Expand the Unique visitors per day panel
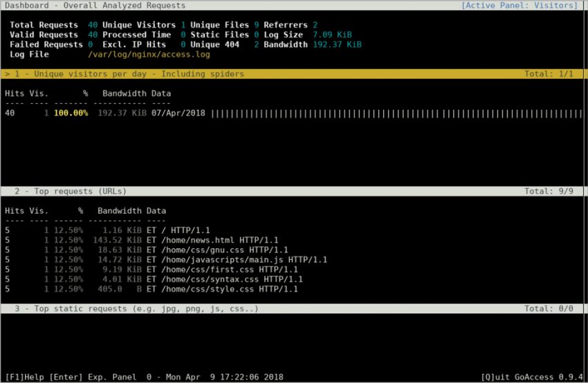 click(x=125, y=73)
